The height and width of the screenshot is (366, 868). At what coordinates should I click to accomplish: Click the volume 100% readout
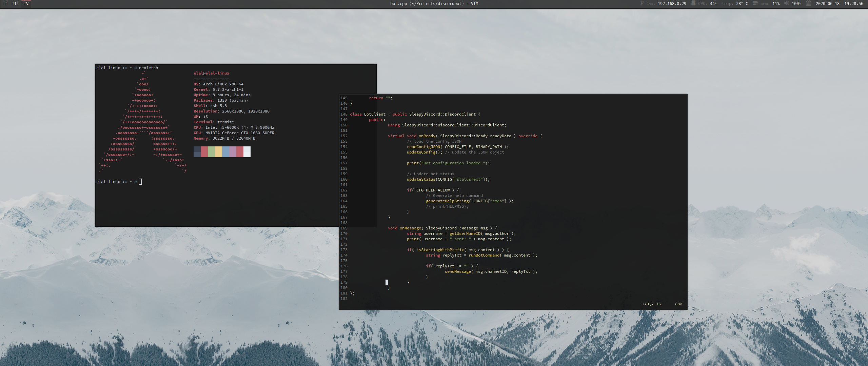pyautogui.click(x=796, y=4)
